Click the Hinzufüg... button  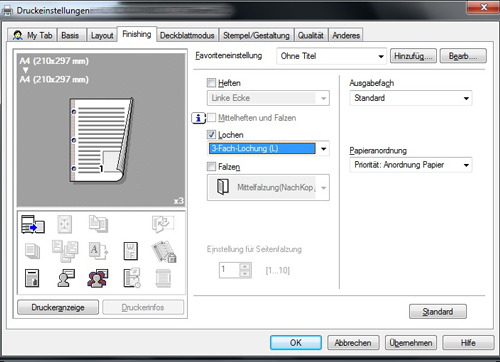coord(413,56)
